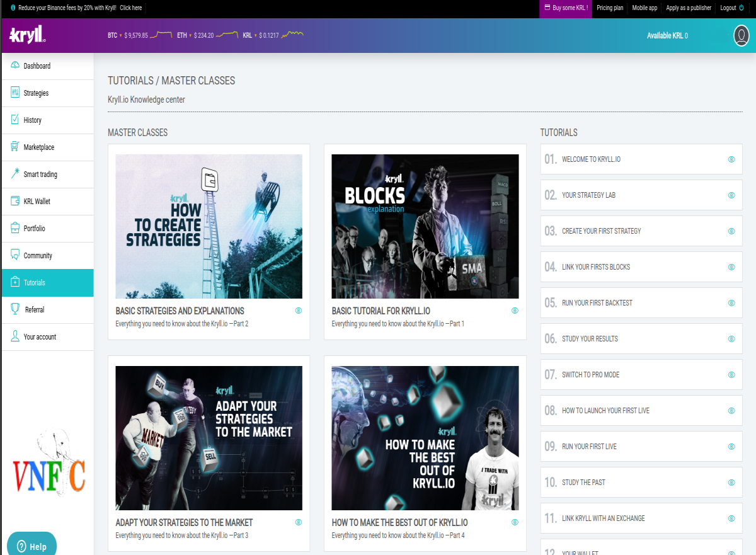Follow the Click here Binance fees link
756x555 pixels.
coord(131,8)
